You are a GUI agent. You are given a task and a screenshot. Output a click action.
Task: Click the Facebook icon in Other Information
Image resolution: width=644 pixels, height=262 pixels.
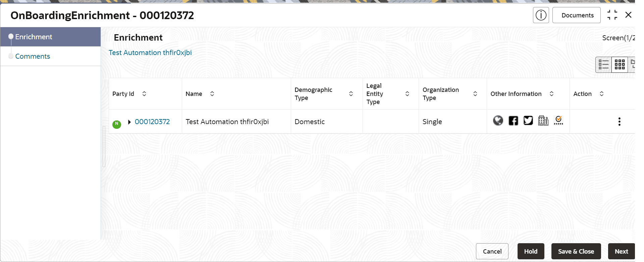[x=513, y=120]
